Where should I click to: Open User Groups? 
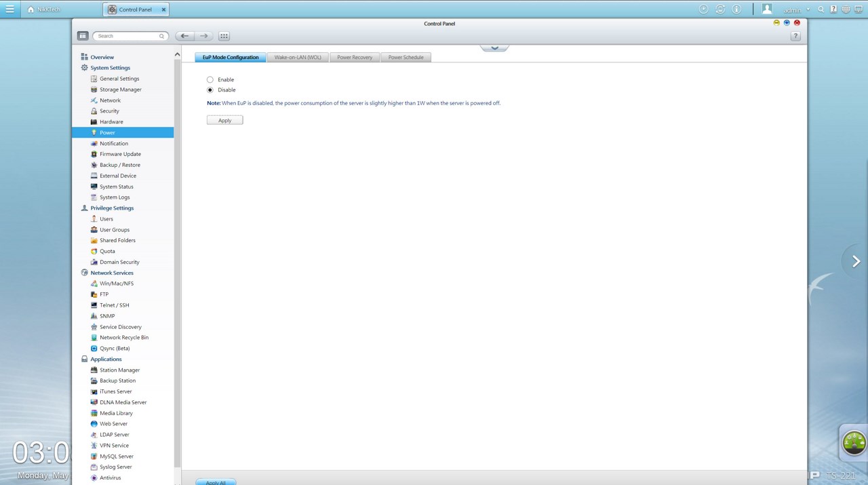tap(115, 230)
